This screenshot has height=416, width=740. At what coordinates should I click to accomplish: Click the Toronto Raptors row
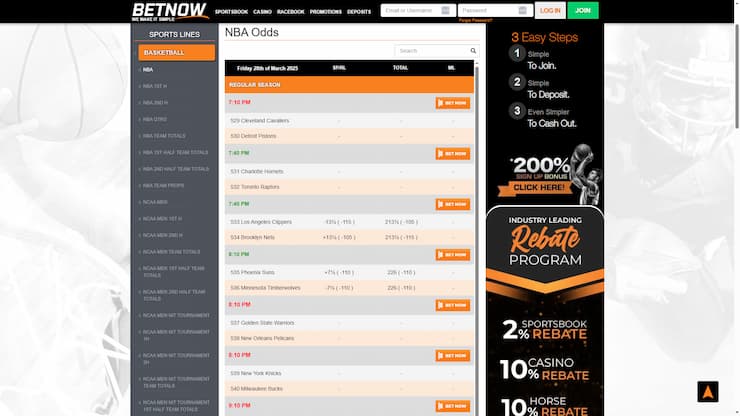click(x=349, y=187)
